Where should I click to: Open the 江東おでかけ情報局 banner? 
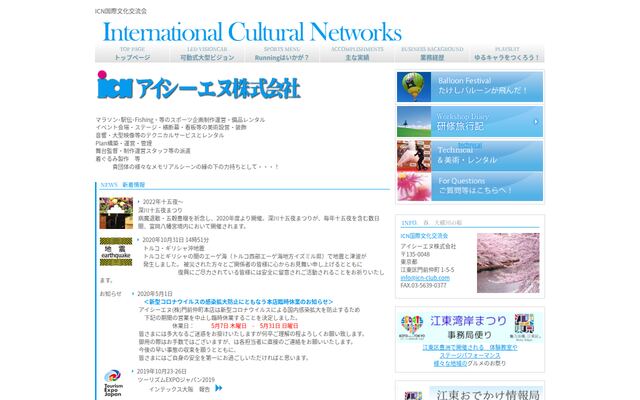[470, 393]
